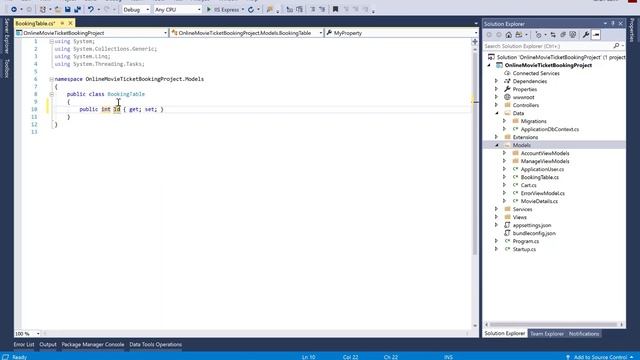Switch to the Team Explorer tab
640x360 pixels.
pos(547,334)
